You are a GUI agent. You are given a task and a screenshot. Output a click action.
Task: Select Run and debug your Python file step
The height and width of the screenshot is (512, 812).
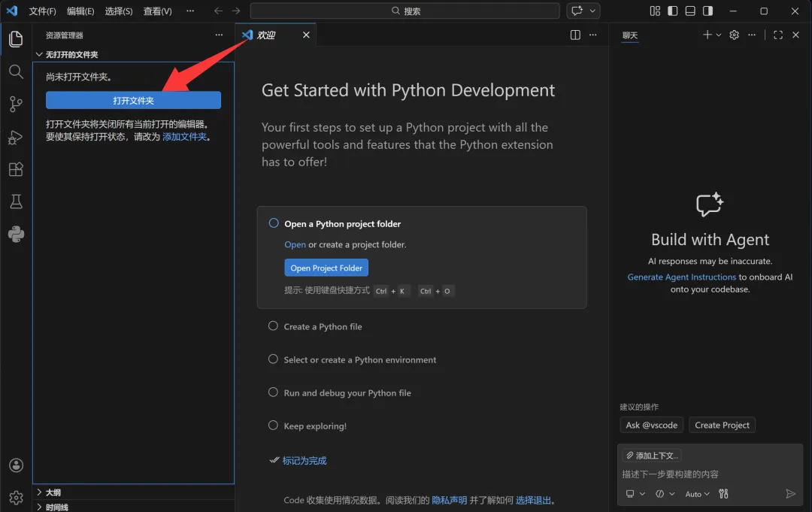347,393
